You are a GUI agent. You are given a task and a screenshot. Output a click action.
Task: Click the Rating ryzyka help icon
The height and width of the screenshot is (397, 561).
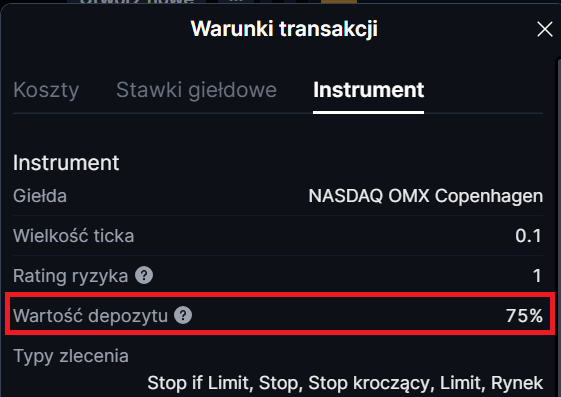click(144, 275)
